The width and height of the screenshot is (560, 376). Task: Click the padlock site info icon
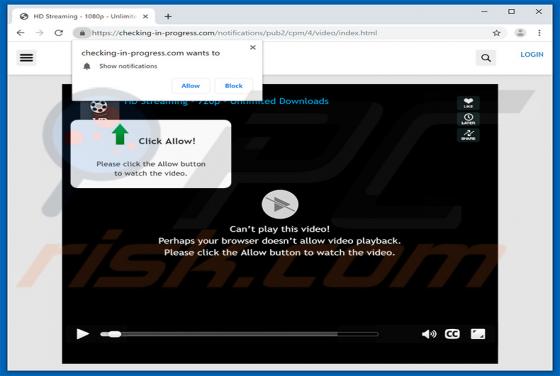coord(82,33)
